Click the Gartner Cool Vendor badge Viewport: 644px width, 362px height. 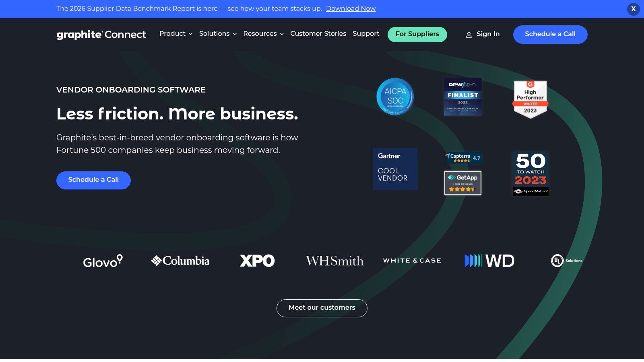[x=395, y=169]
